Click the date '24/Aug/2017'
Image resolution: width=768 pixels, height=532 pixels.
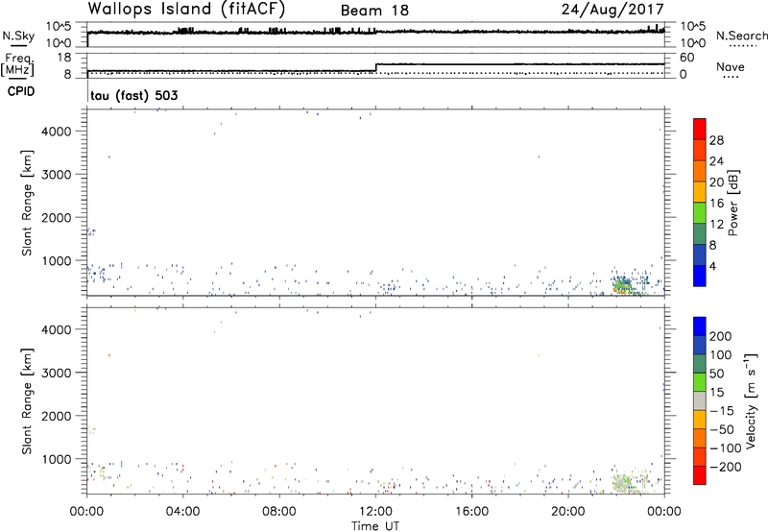pos(612,10)
